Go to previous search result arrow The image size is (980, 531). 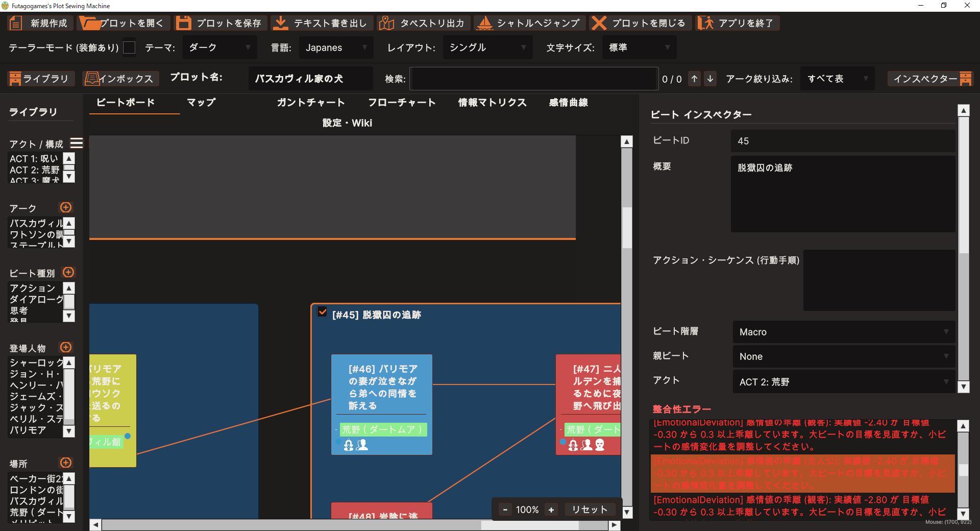[x=694, y=79]
